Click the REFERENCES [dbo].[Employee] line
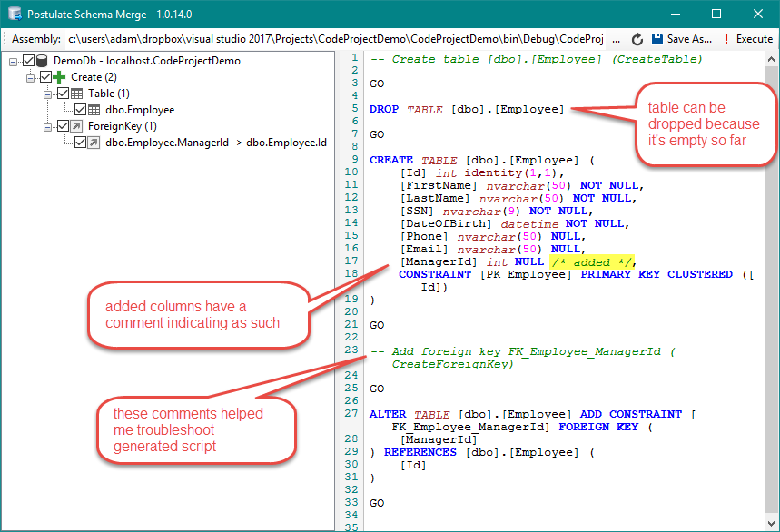The width and height of the screenshot is (780, 532). tap(481, 452)
